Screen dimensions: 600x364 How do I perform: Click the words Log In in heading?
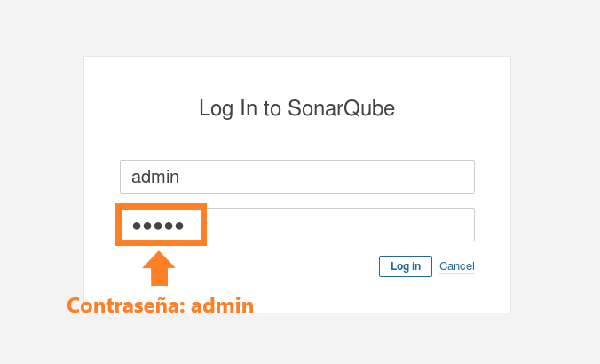(229, 109)
